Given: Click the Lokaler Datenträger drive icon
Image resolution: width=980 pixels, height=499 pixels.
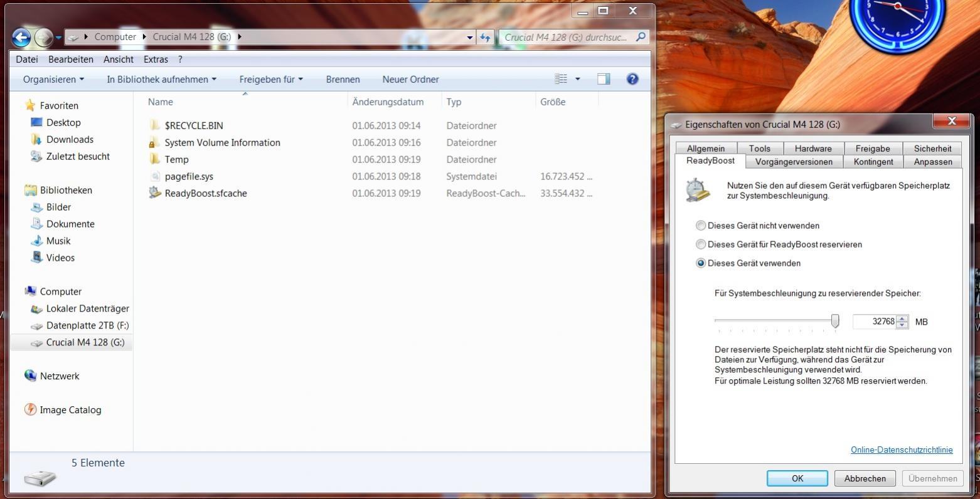Looking at the screenshot, I should [x=36, y=308].
